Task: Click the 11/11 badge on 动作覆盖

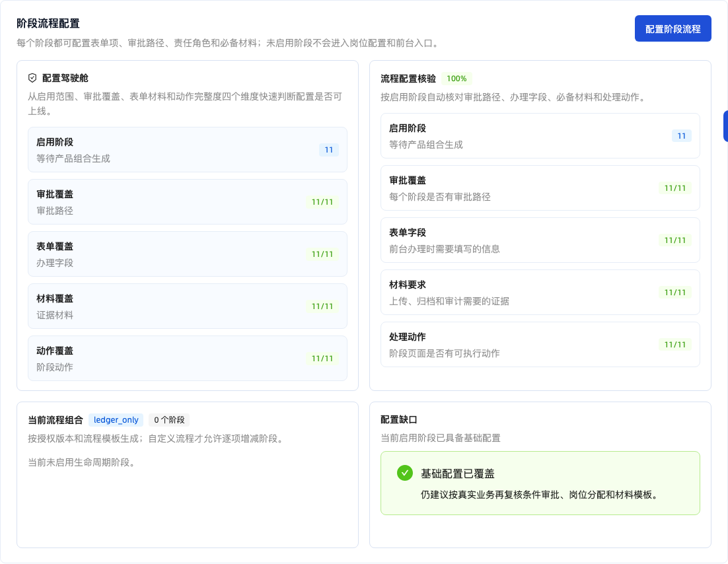Action: pos(322,359)
